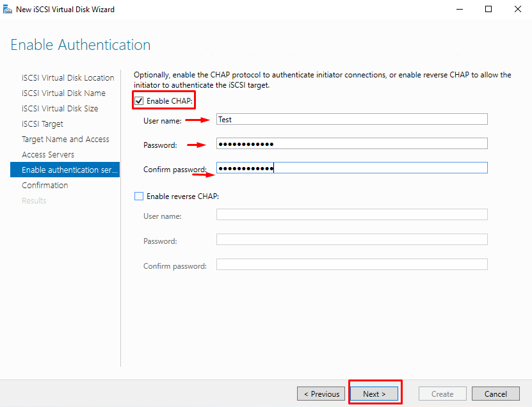Click the reverse CHAP User name field
This screenshot has height=407, width=532.
352,214
